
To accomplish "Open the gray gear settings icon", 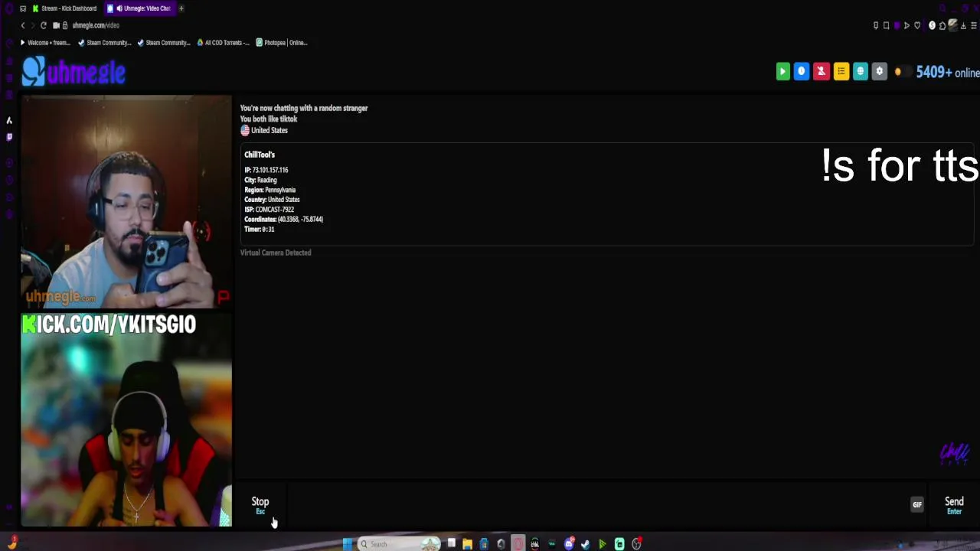I will (879, 72).
